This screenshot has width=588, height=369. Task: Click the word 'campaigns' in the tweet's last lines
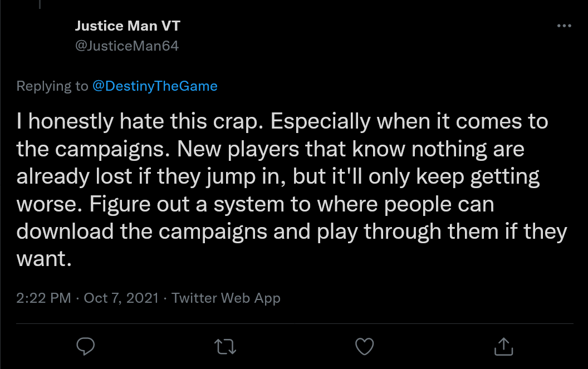pos(213,232)
